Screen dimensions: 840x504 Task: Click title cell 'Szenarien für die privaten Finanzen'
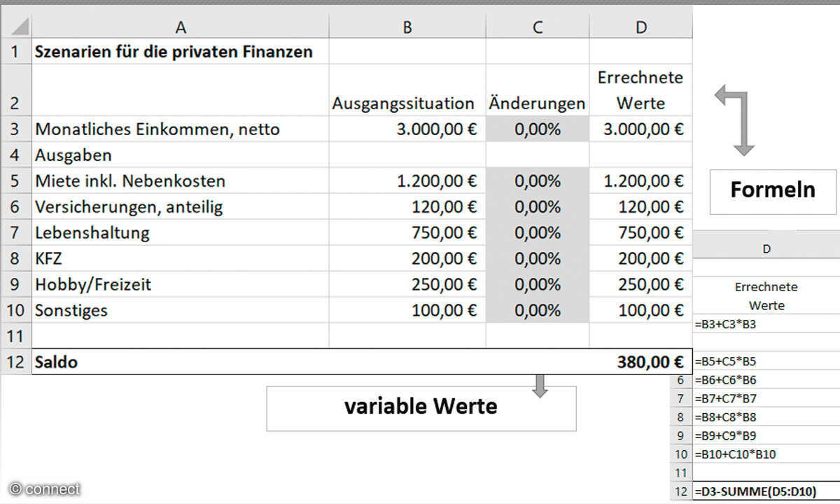tap(181, 51)
